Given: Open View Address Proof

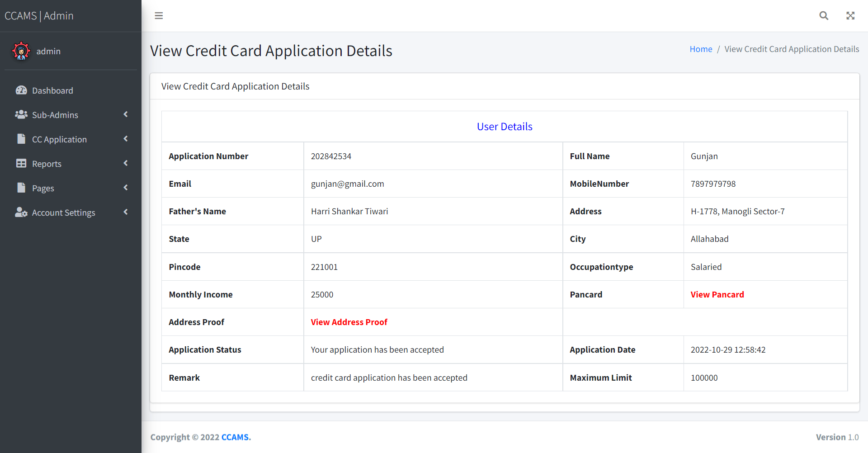Looking at the screenshot, I should coord(349,322).
